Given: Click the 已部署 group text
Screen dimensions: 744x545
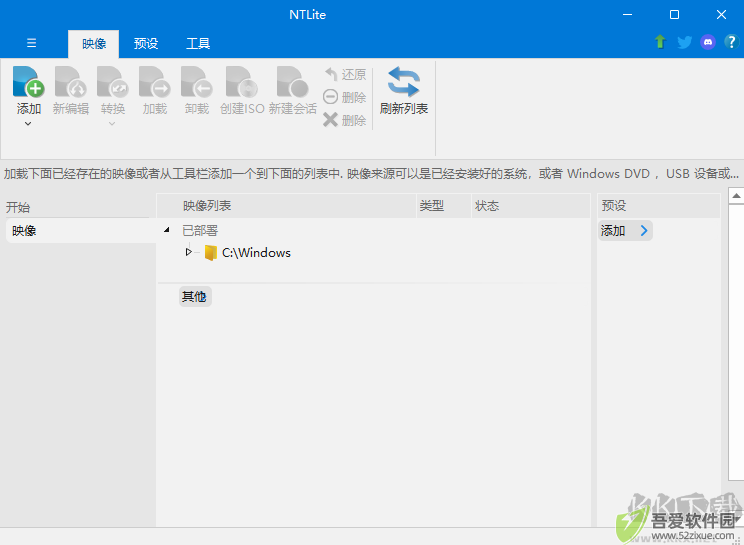Looking at the screenshot, I should [x=200, y=231].
